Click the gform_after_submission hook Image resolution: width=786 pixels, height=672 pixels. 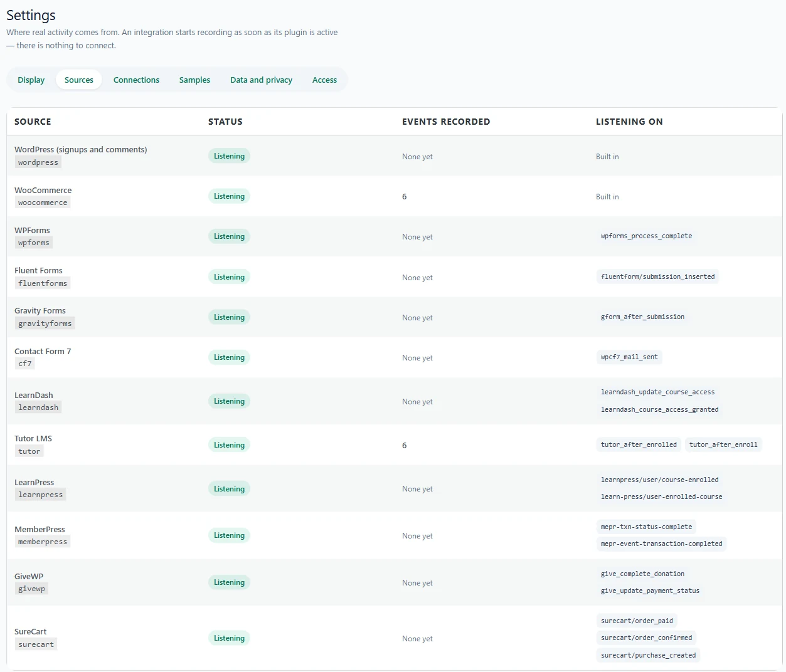(x=642, y=317)
